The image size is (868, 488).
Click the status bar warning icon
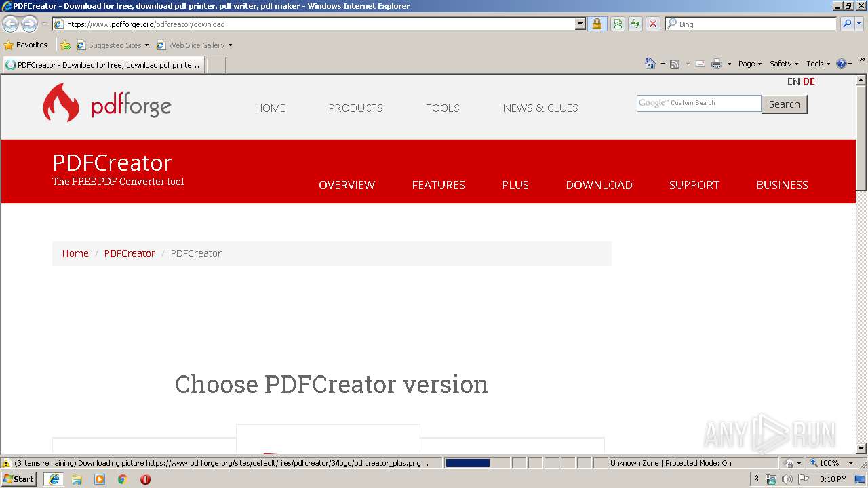7,463
